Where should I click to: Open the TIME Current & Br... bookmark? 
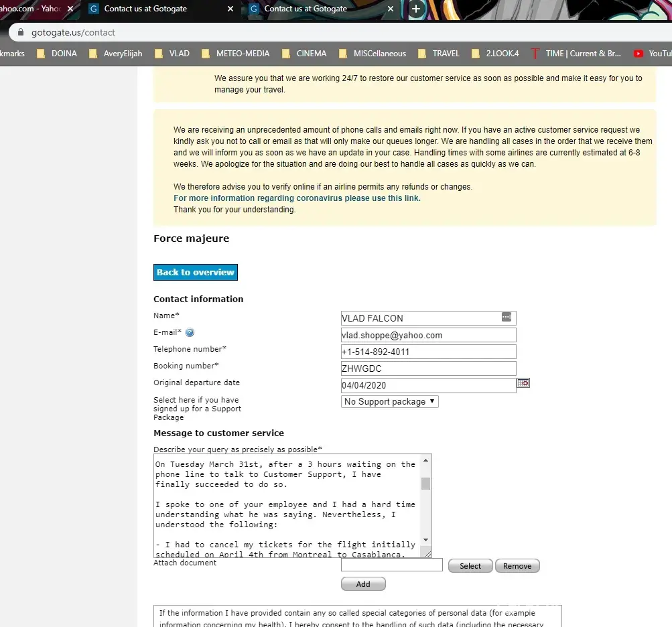coord(576,54)
